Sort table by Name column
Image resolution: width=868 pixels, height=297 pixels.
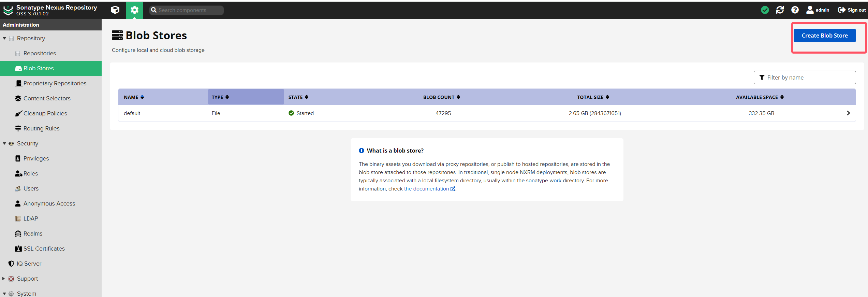(134, 97)
